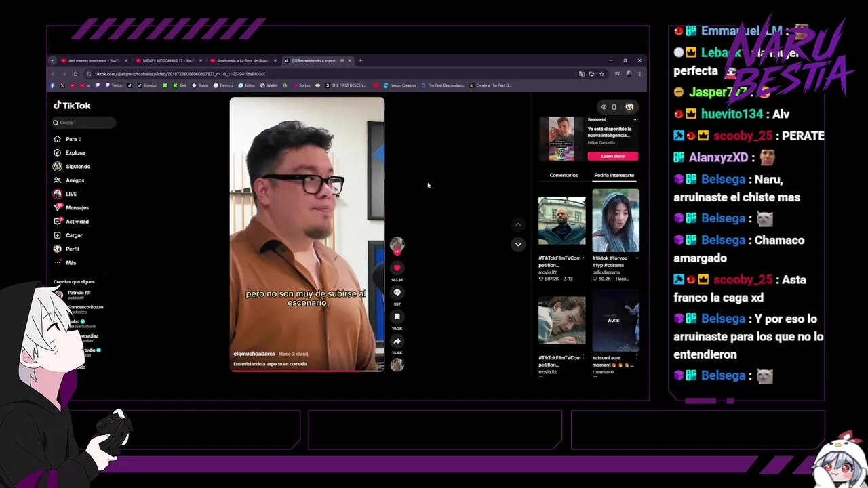Click the Buscar search field
The width and height of the screenshot is (868, 488).
(84, 123)
